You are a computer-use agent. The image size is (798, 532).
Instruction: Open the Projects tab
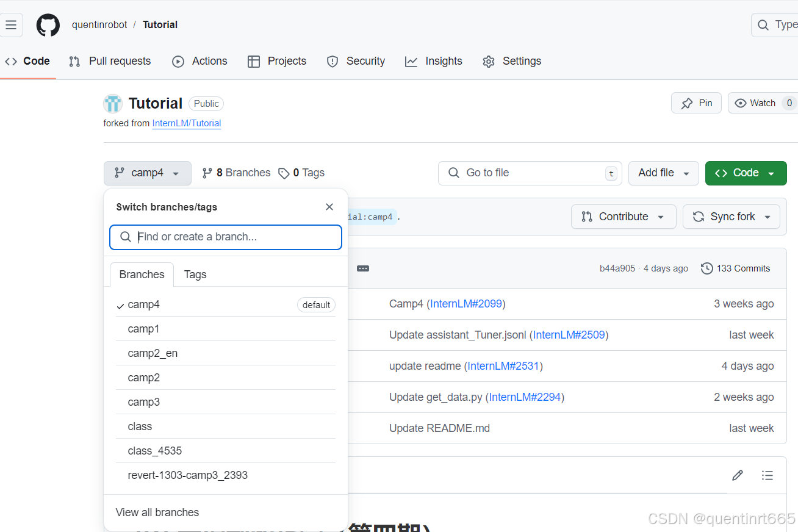click(x=277, y=61)
